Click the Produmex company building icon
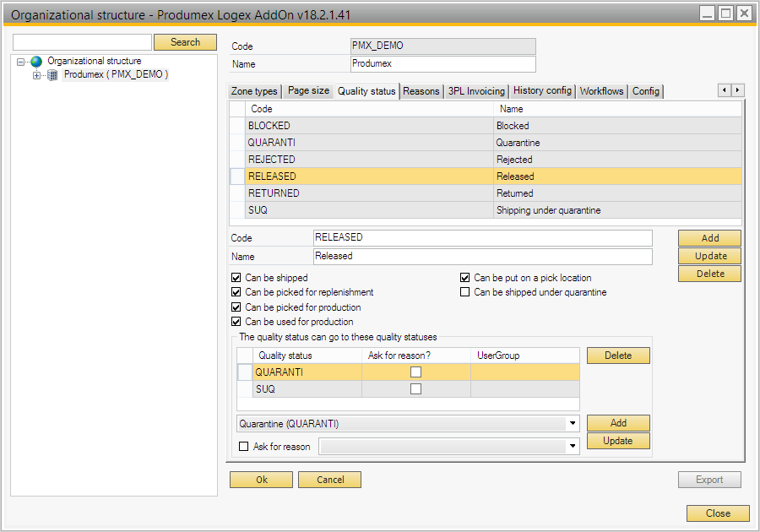 click(52, 75)
